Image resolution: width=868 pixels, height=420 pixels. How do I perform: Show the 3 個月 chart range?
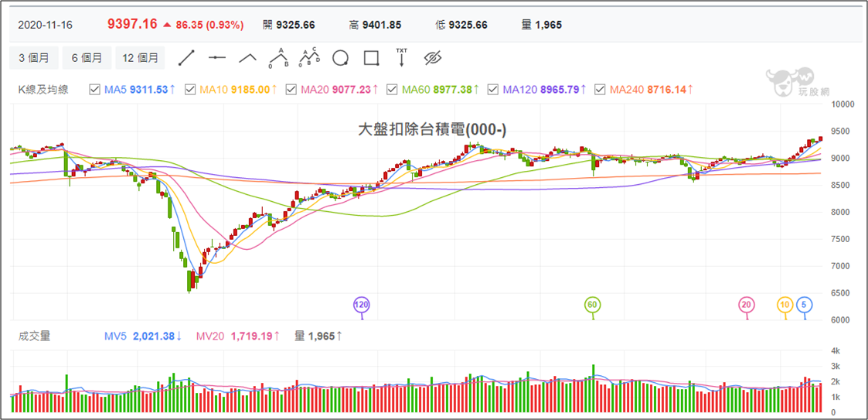pos(34,58)
